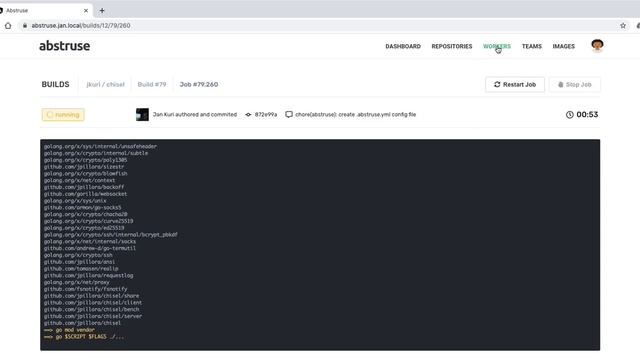
Task: Click the Restart Job button
Action: pyautogui.click(x=515, y=84)
